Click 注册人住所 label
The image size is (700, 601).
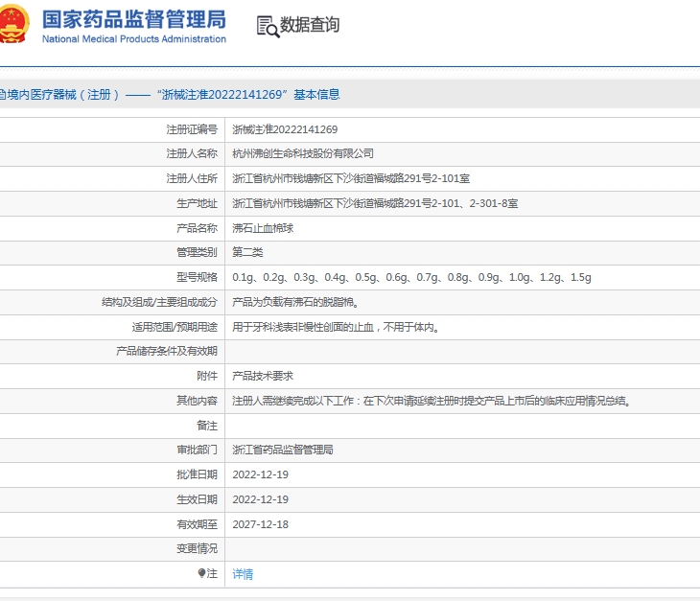click(x=192, y=179)
